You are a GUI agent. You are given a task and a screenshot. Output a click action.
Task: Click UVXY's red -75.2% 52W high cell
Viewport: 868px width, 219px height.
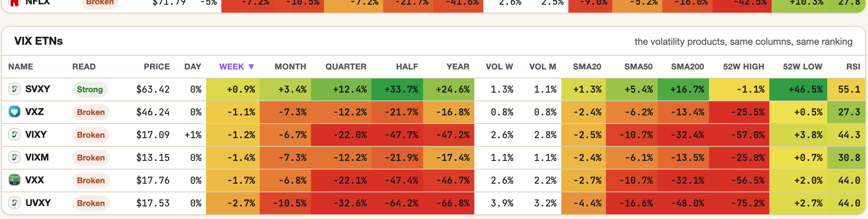[x=739, y=203]
